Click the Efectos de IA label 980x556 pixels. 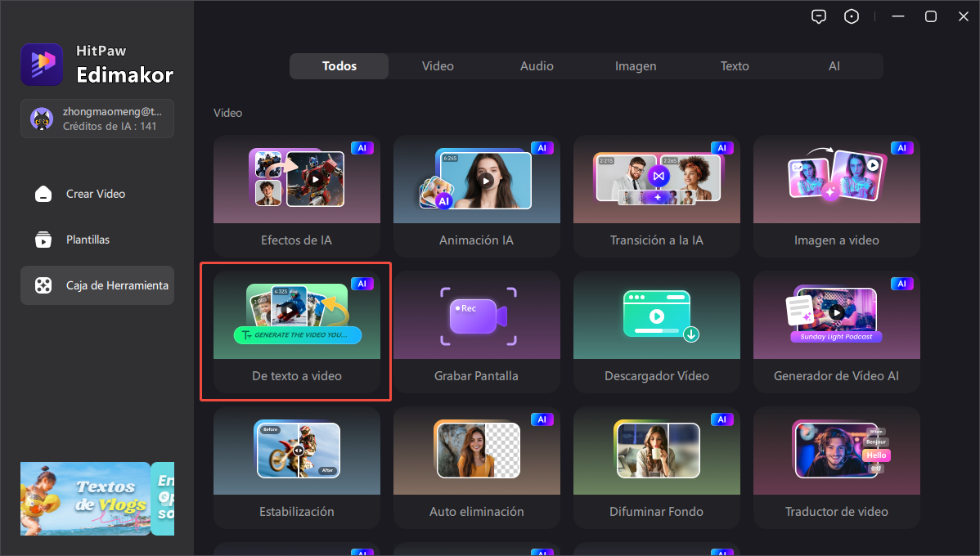296,240
